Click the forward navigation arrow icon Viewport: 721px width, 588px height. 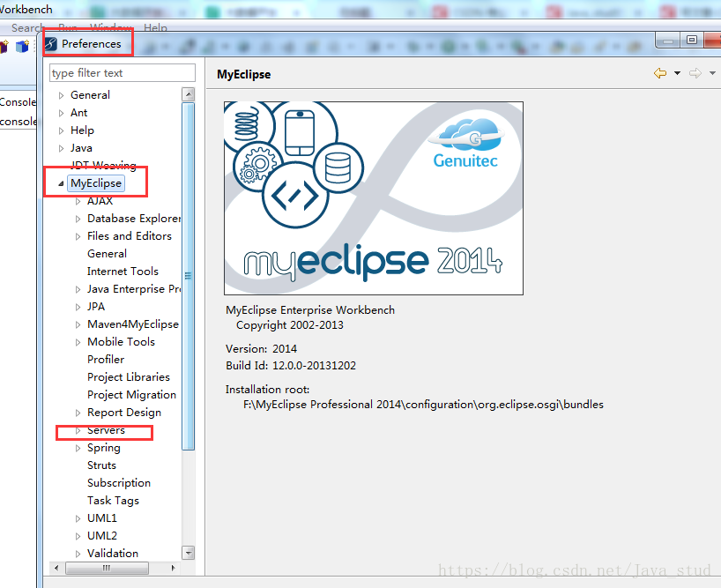[695, 73]
